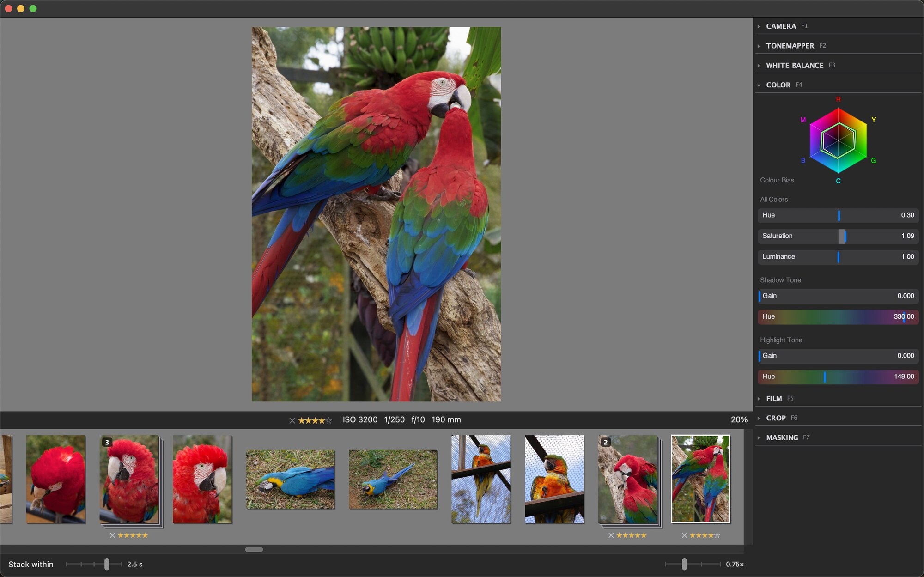This screenshot has height=577, width=924.
Task: Select the unstacked red macaw close-up thumbnail
Action: tap(202, 479)
